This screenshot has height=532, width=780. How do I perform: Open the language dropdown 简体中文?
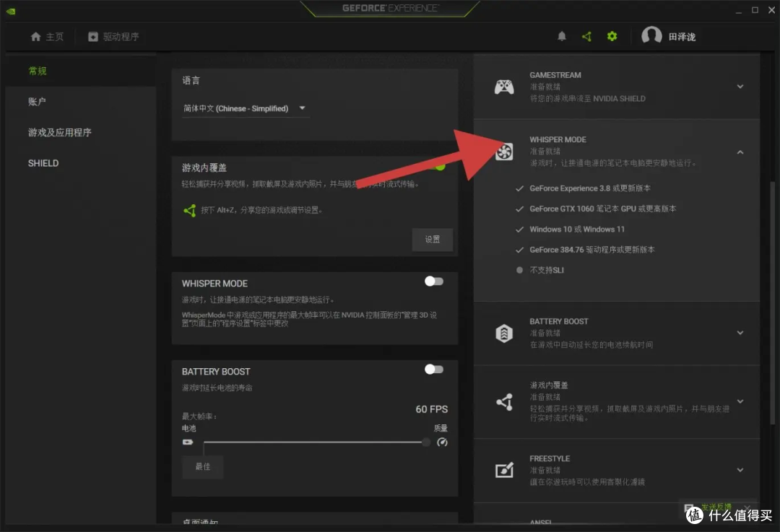[246, 108]
